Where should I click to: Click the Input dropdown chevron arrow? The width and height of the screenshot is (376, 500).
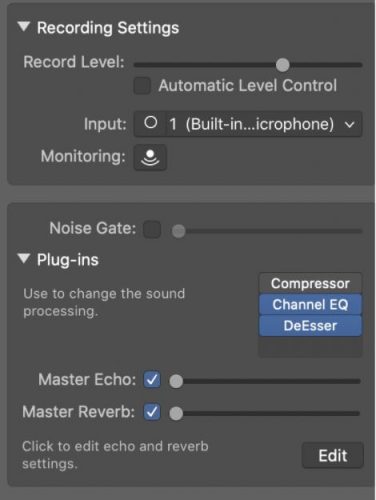[x=349, y=125]
